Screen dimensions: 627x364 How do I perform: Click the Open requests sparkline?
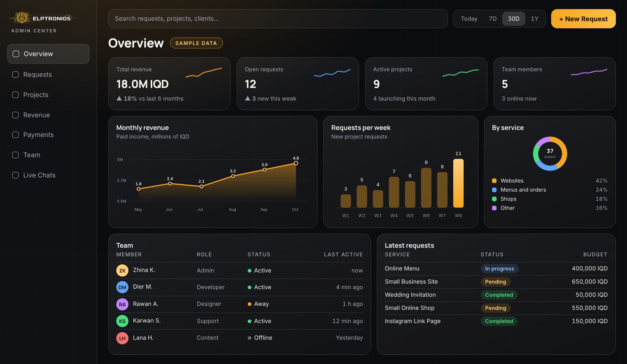[332, 73]
